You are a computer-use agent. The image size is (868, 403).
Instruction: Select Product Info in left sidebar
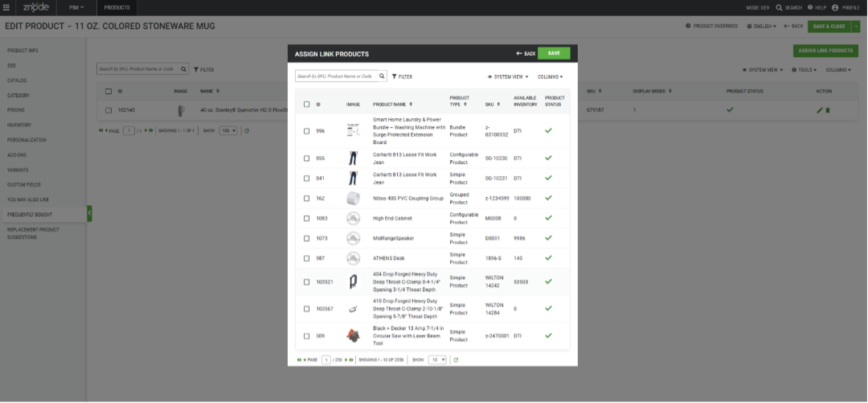pyautogui.click(x=23, y=51)
